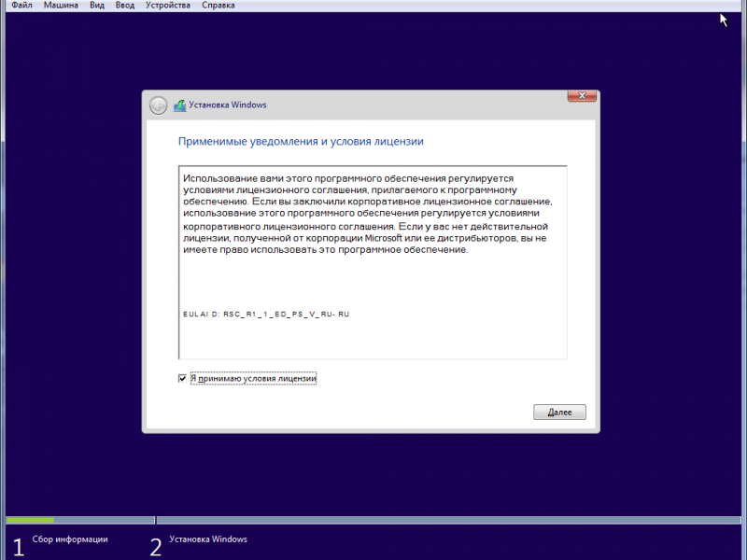The image size is (747, 560).
Task: Click the Установка Windows progress bar
Action: (x=449, y=521)
